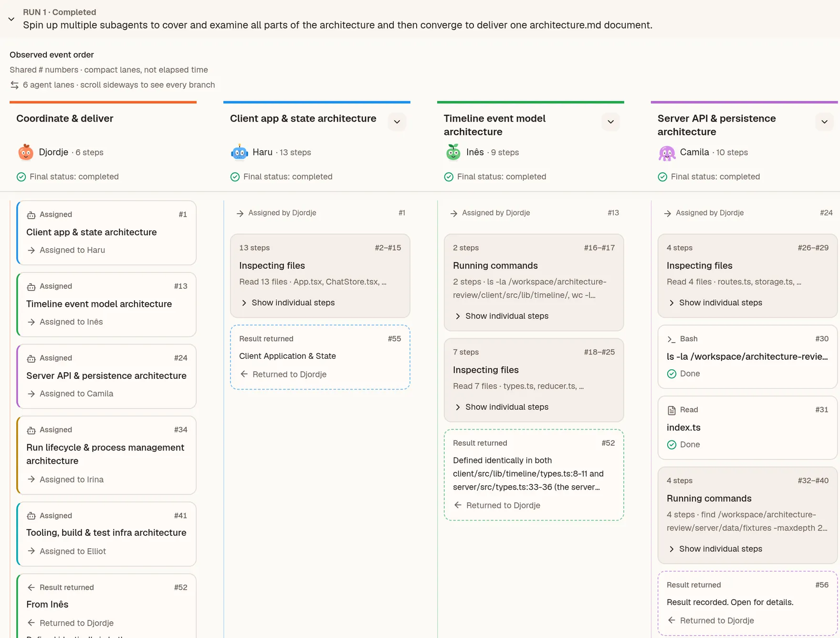Click the Bash terminal icon on step #30
The width and height of the screenshot is (840, 638).
coord(672,339)
